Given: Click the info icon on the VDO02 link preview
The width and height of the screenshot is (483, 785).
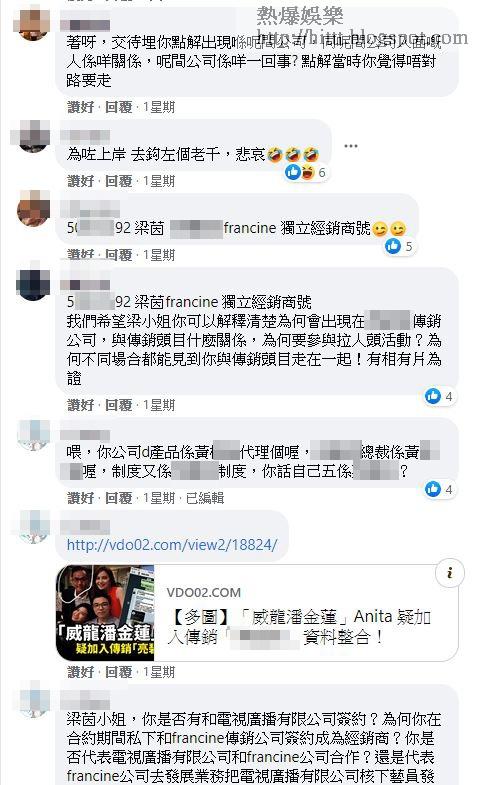Looking at the screenshot, I should pyautogui.click(x=449, y=573).
